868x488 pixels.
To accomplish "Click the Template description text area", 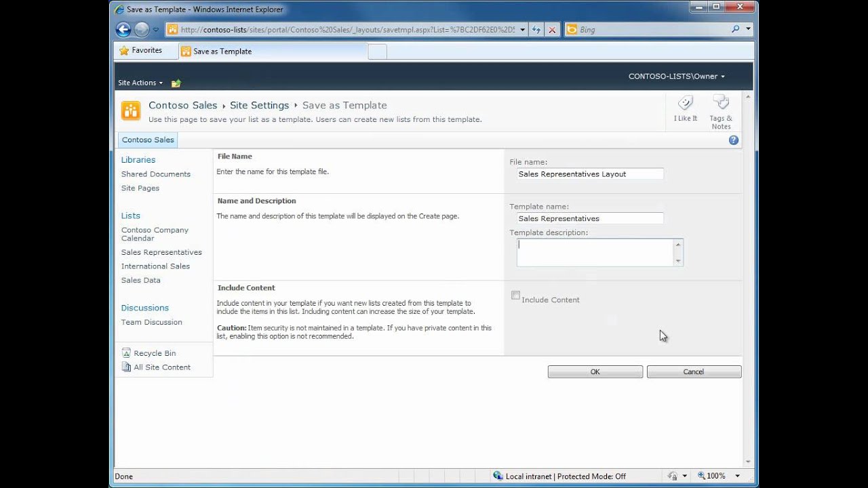I will pyautogui.click(x=600, y=252).
